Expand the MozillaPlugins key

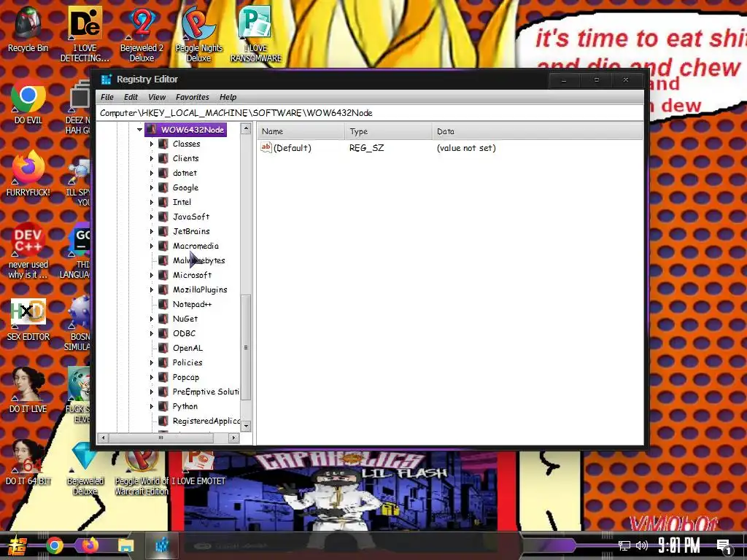click(x=152, y=289)
